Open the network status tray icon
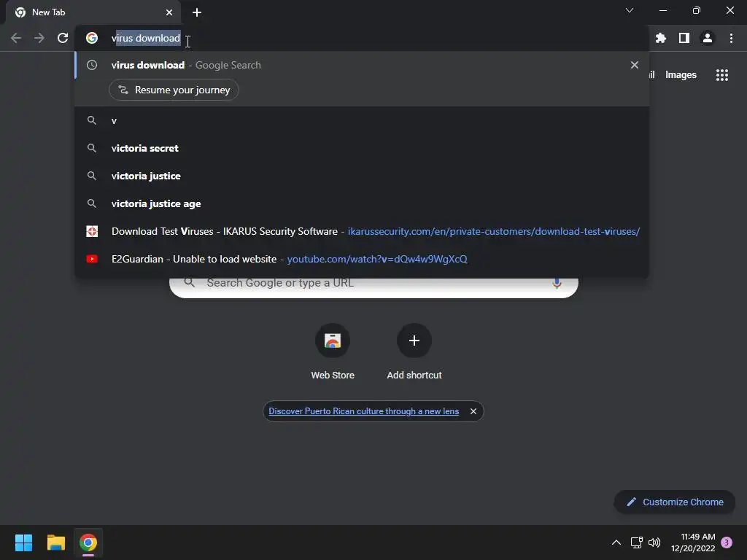 click(x=636, y=542)
